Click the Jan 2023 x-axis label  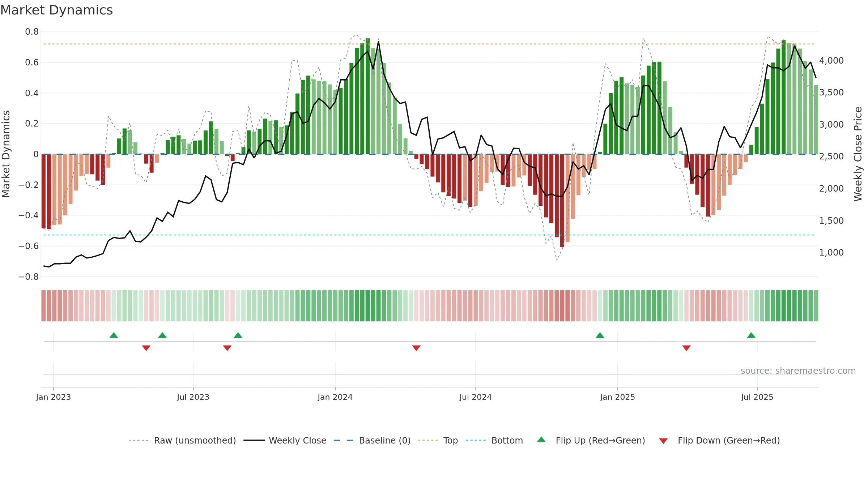coord(54,397)
